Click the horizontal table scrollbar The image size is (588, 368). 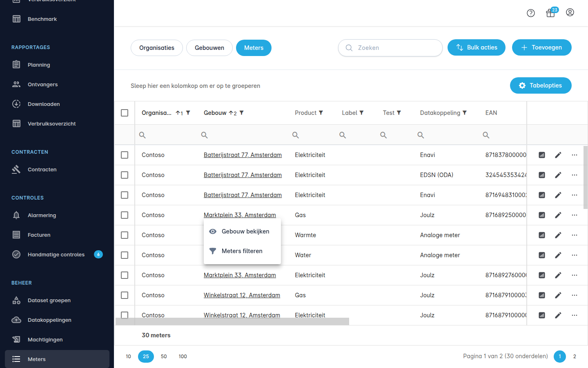pyautogui.click(x=232, y=321)
